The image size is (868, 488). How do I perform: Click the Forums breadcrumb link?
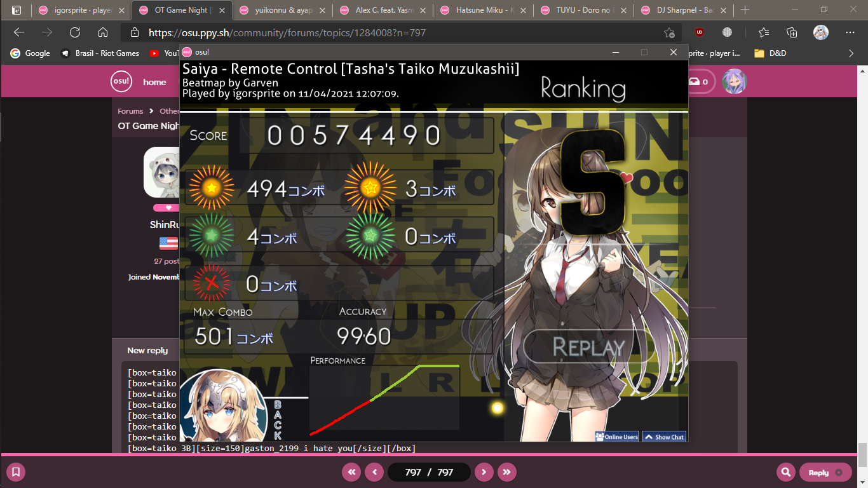[130, 111]
